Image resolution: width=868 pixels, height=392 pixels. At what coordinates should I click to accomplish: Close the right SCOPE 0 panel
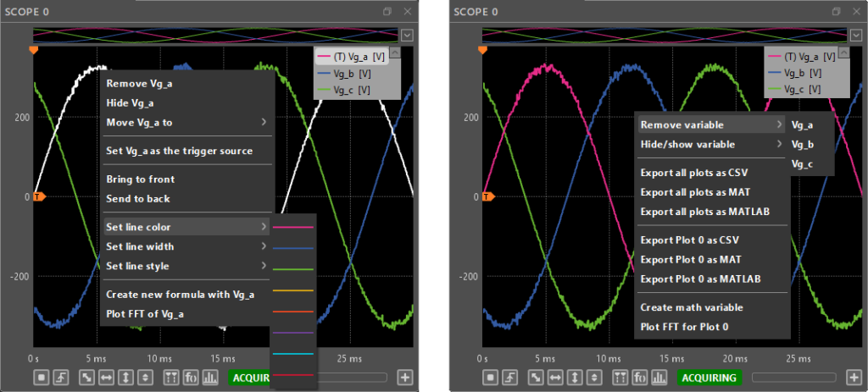coord(856,12)
